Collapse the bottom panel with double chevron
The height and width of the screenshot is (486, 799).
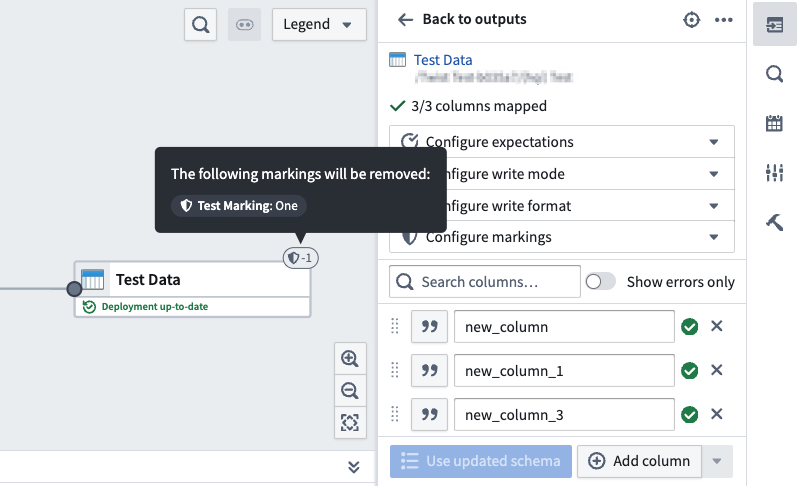click(x=354, y=467)
